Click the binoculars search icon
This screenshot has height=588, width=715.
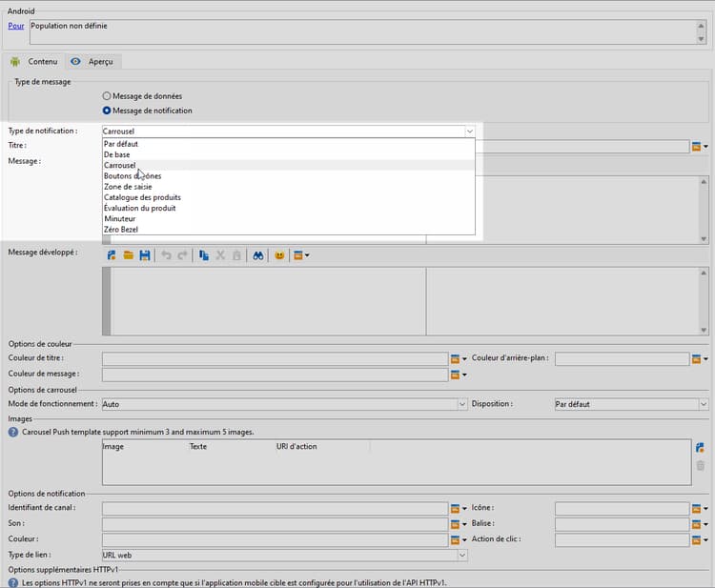tap(258, 255)
